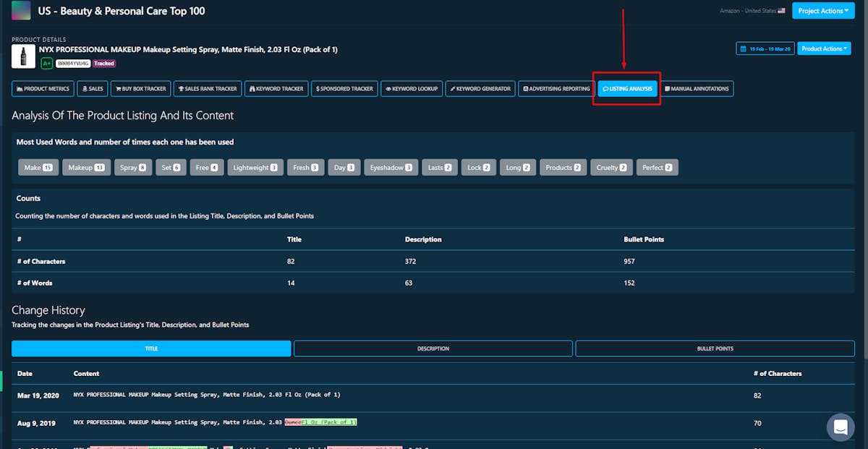The width and height of the screenshot is (868, 449).
Task: Switch to Description change history tab
Action: pos(433,348)
